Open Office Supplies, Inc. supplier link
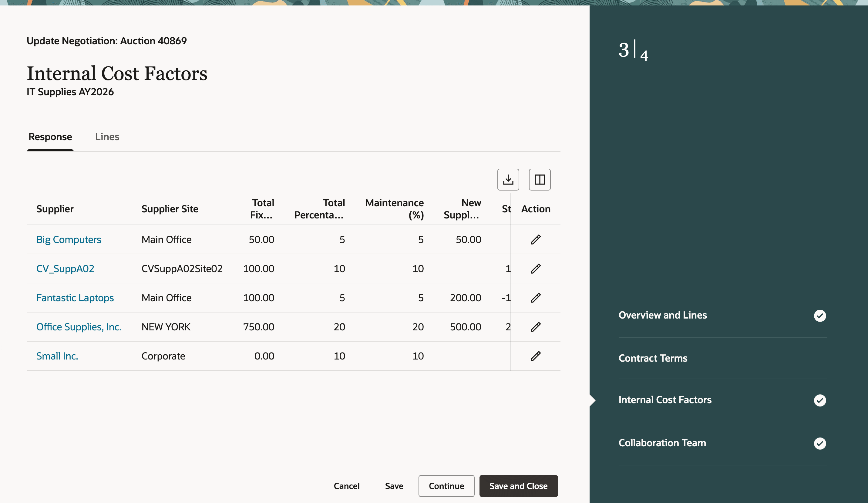 pyautogui.click(x=79, y=327)
